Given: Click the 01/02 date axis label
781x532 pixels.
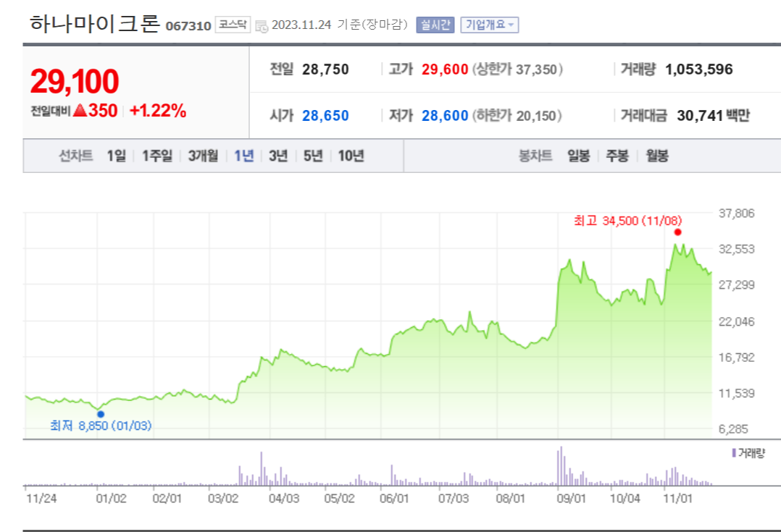Looking at the screenshot, I should click(x=111, y=499).
